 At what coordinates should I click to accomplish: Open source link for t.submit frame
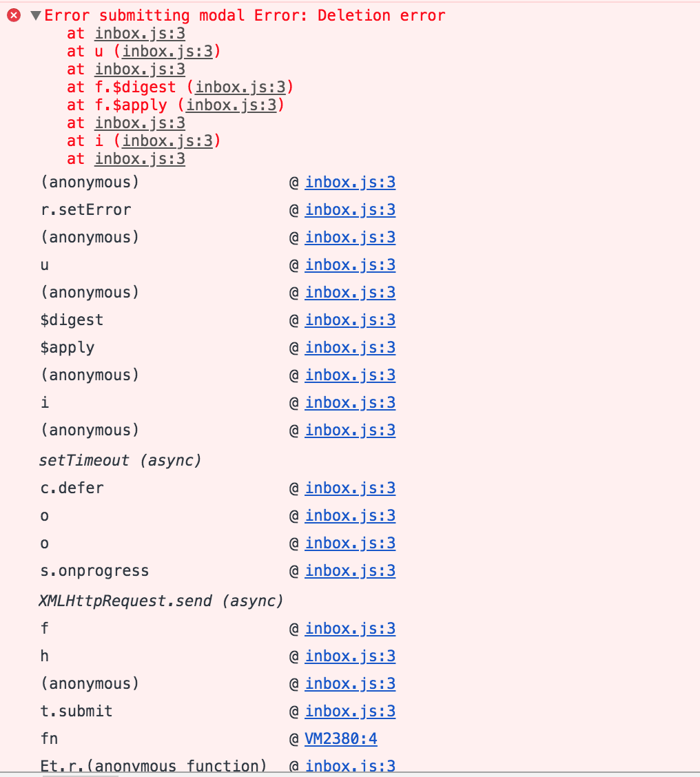point(350,711)
